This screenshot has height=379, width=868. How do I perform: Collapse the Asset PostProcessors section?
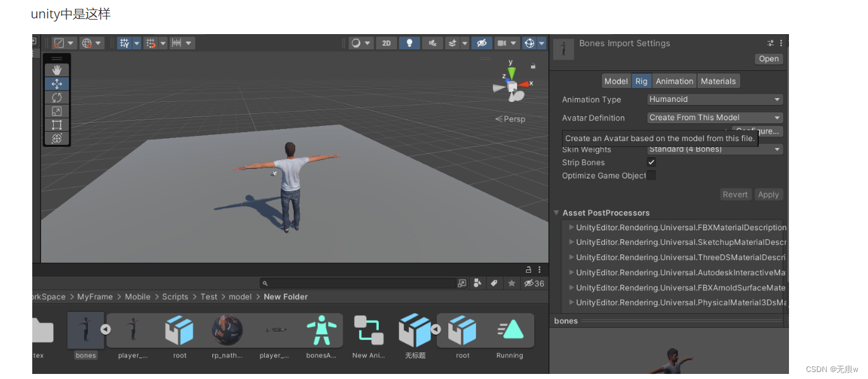coord(557,213)
